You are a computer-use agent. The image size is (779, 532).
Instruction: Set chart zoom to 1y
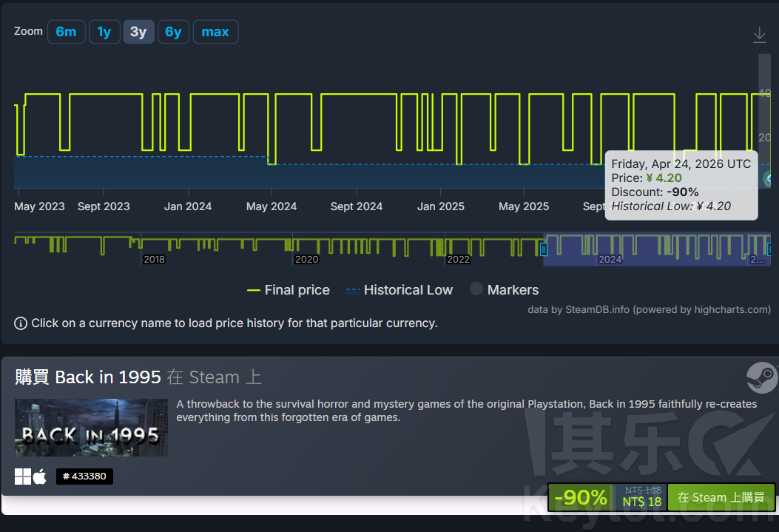pos(104,32)
